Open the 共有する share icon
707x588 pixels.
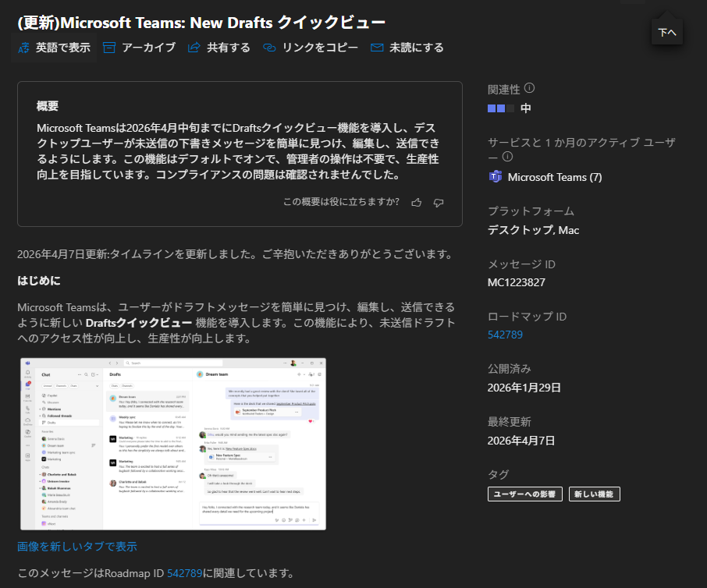(194, 48)
